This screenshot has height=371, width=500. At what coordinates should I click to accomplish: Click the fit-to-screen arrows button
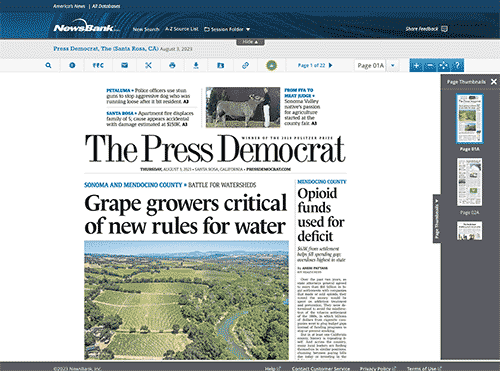[x=444, y=66]
